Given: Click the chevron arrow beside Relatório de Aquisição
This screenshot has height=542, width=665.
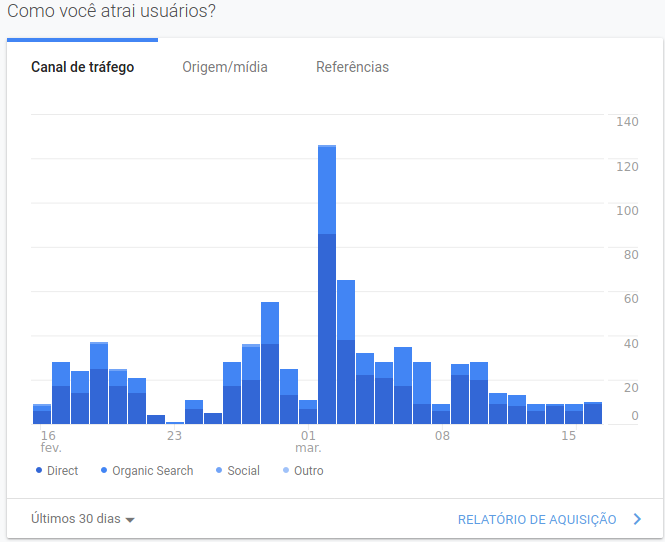Looking at the screenshot, I should [637, 519].
